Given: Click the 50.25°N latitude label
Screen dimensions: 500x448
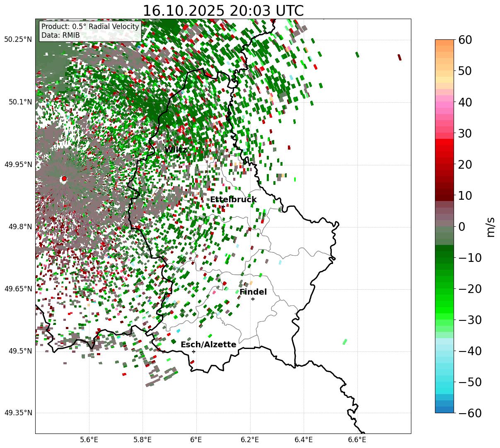Looking at the screenshot, I should pos(18,40).
